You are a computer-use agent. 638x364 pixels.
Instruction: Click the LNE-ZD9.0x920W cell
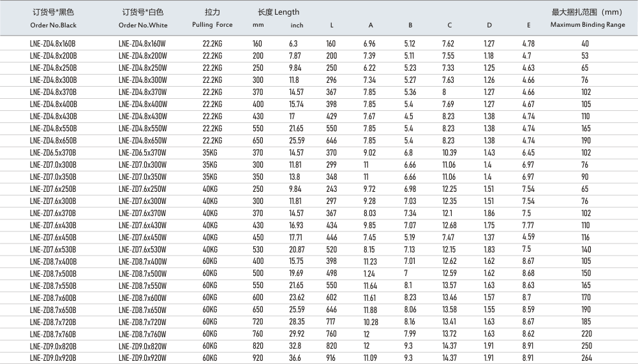click(x=143, y=358)
